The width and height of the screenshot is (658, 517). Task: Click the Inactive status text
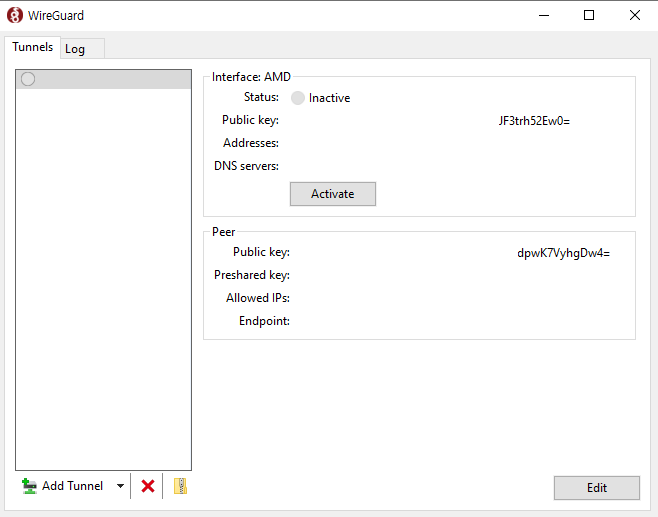coord(329,98)
